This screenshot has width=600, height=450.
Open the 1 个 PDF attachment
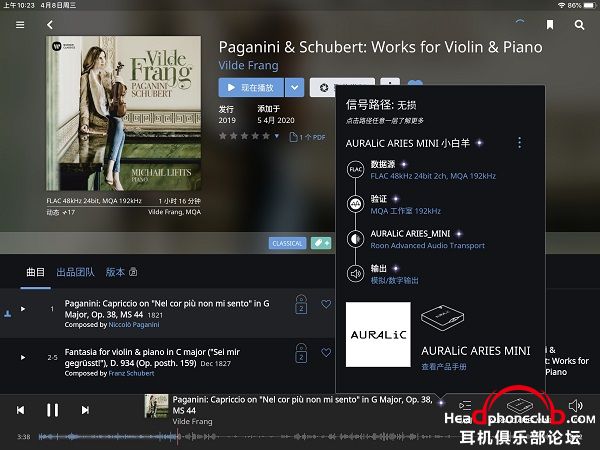click(x=307, y=137)
